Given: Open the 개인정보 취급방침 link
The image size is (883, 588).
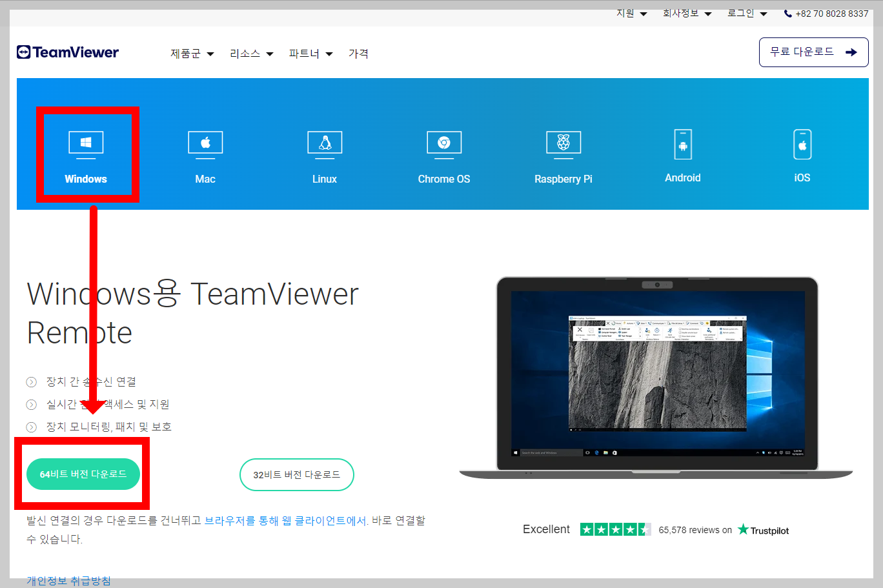Looking at the screenshot, I should coord(67,580).
